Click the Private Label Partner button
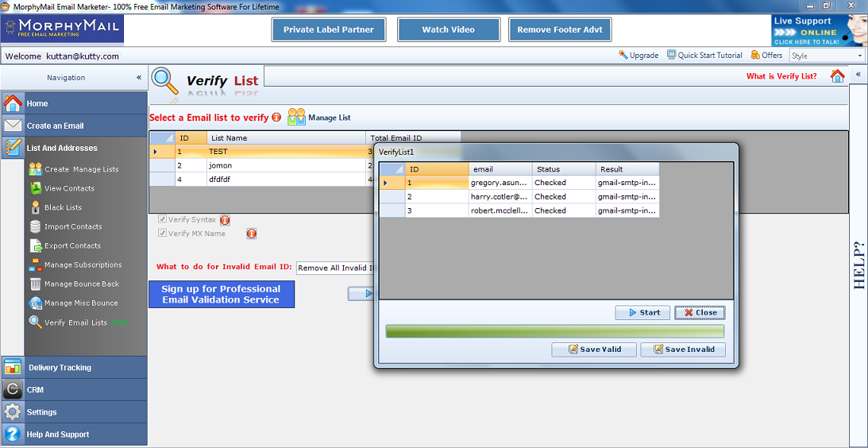This screenshot has height=448, width=868. pyautogui.click(x=329, y=29)
